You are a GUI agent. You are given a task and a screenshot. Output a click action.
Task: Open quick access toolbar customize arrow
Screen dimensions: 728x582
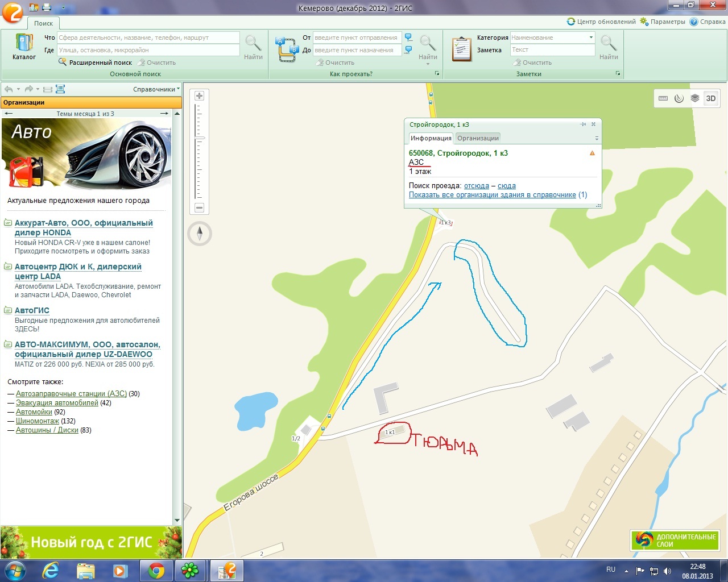pos(63,8)
